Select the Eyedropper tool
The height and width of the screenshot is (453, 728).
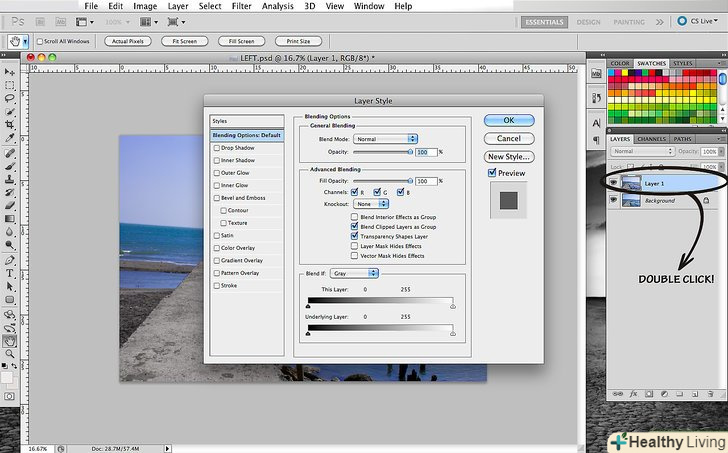(10, 140)
